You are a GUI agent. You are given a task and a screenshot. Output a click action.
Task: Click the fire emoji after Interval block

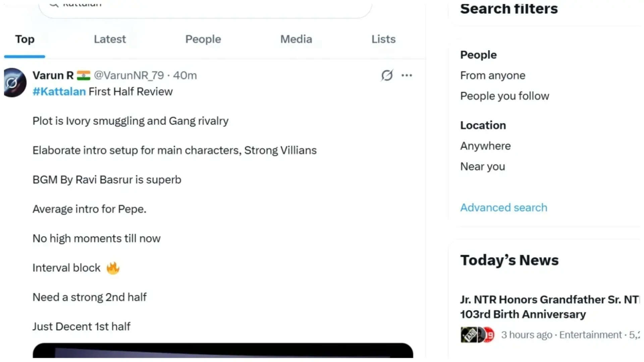[x=113, y=268]
